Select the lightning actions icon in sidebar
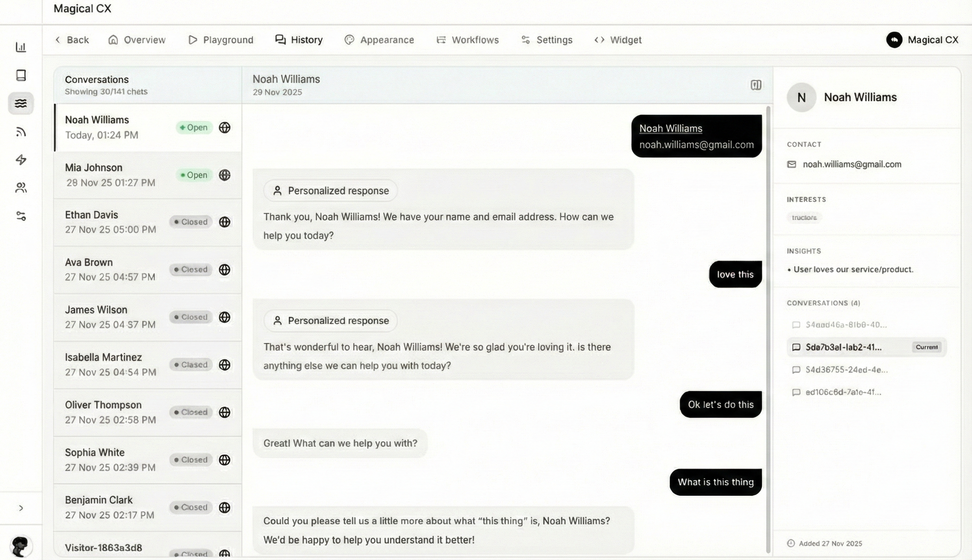Viewport: 972px width, 560px height. (x=21, y=160)
